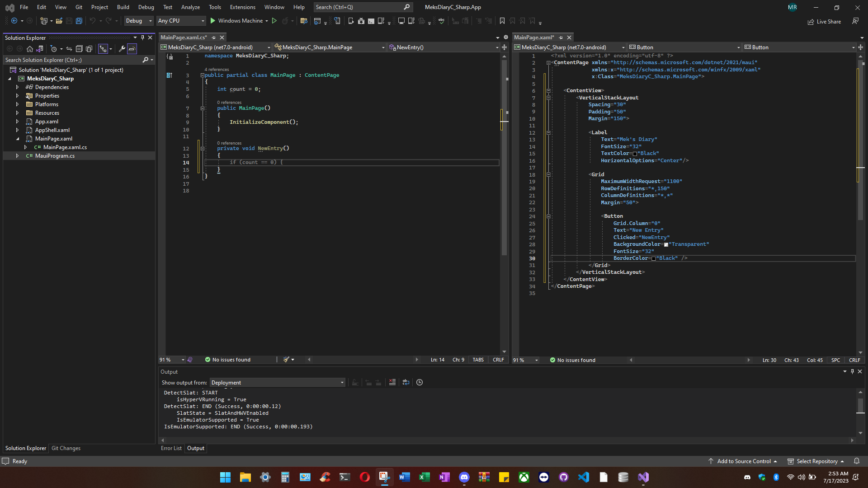Toggle Preview Selected Items in Solution Explorer
The image size is (868, 488).
point(132,49)
